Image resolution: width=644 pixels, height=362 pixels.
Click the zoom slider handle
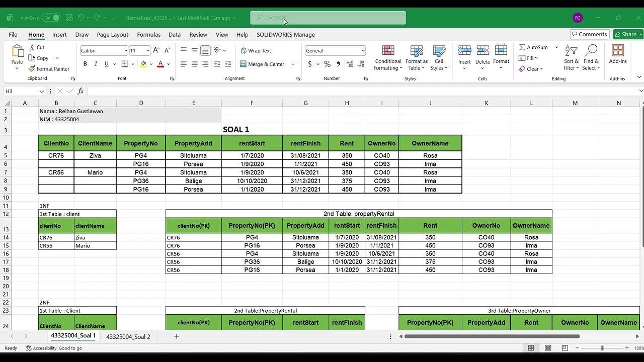[x=602, y=348]
